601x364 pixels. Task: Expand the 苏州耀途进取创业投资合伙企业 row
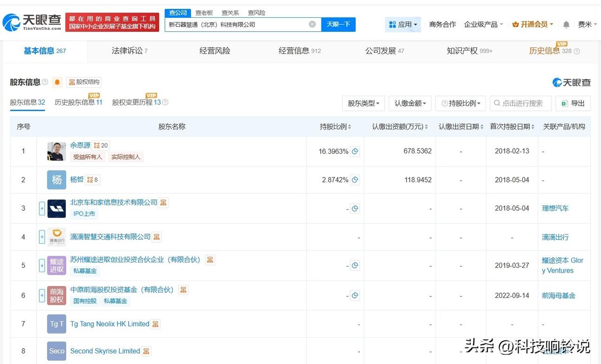[42, 265]
